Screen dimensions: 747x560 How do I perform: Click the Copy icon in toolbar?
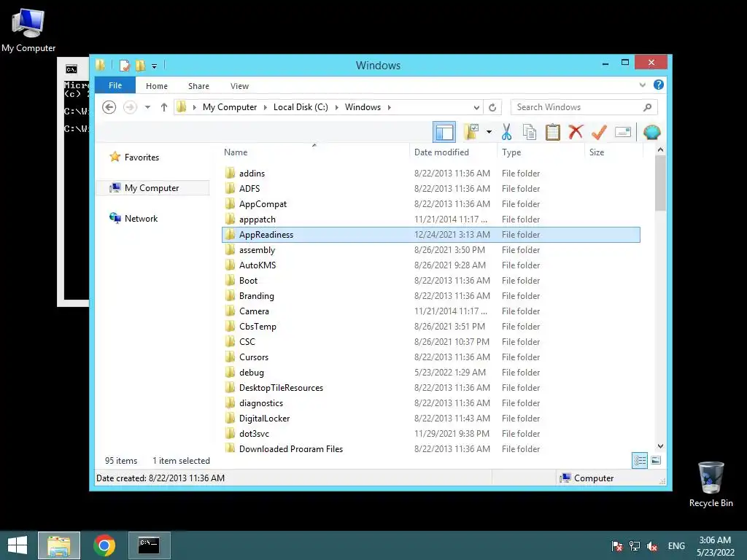pyautogui.click(x=530, y=132)
